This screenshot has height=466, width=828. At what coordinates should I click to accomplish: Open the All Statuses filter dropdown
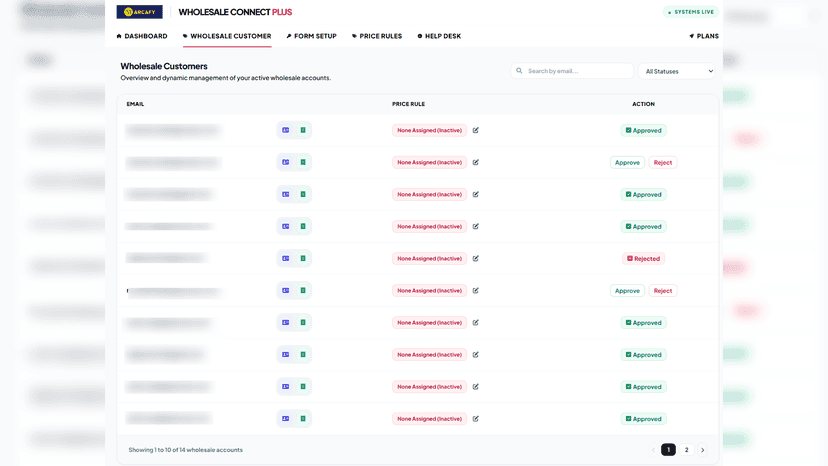677,71
